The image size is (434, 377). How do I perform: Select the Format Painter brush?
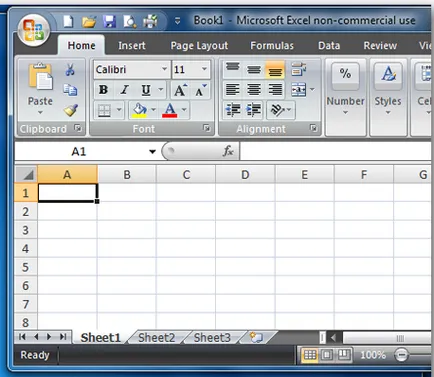click(71, 110)
